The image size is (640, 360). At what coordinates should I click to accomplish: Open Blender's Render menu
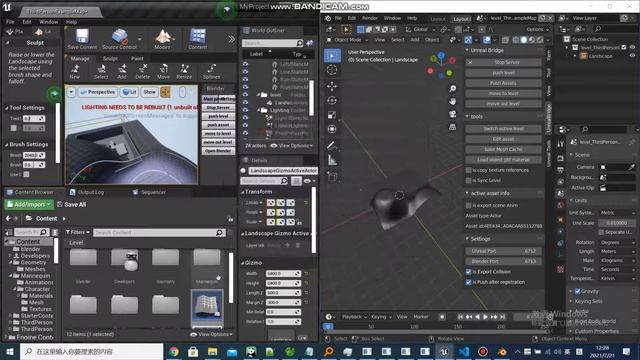(x=370, y=18)
